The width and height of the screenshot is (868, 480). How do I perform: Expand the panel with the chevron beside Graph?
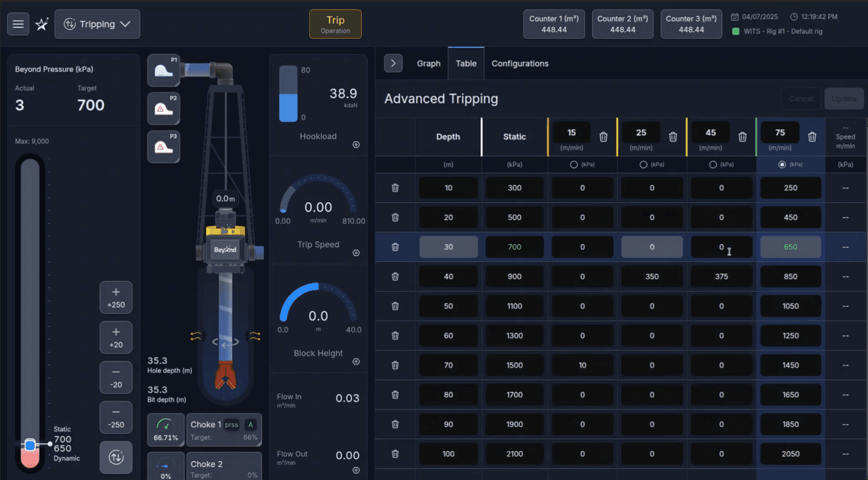(x=393, y=63)
